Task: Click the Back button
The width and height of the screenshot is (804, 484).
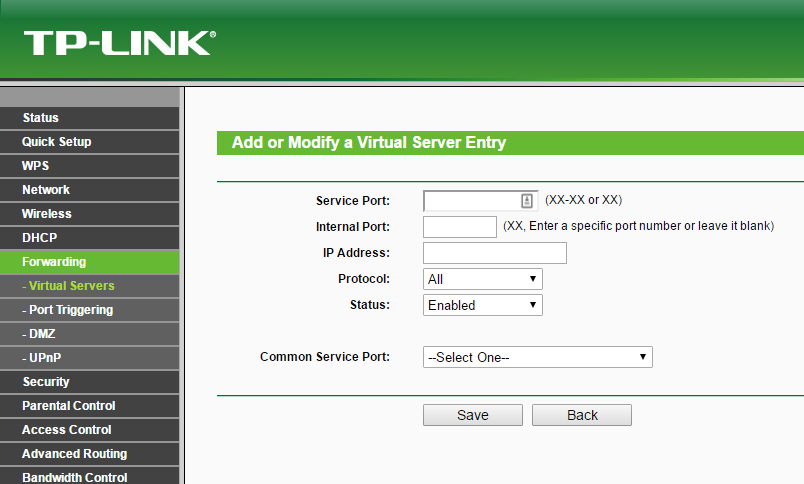Action: click(x=582, y=415)
